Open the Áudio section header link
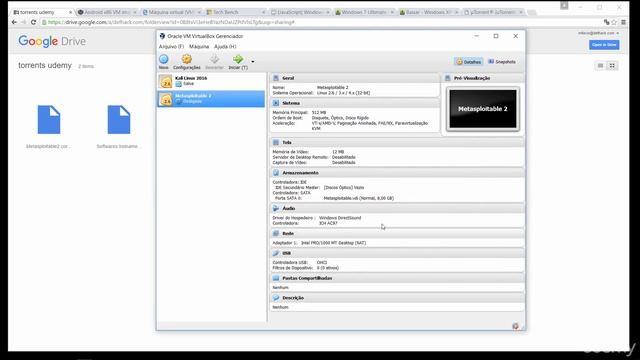 tap(289, 208)
